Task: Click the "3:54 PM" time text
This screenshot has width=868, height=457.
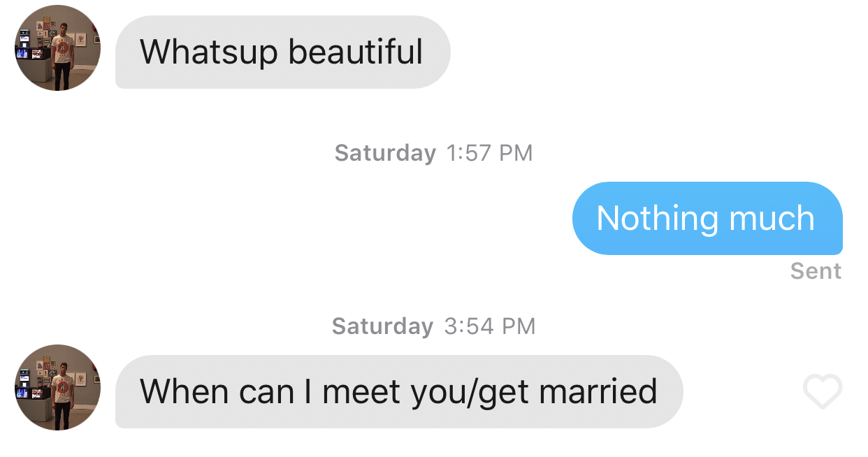Action: 490,326
